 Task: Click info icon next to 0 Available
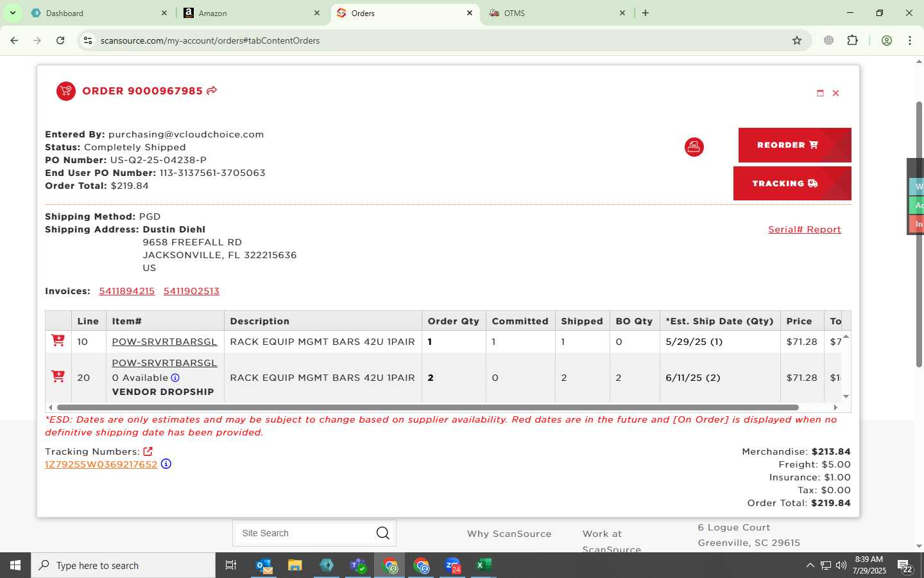coord(175,378)
